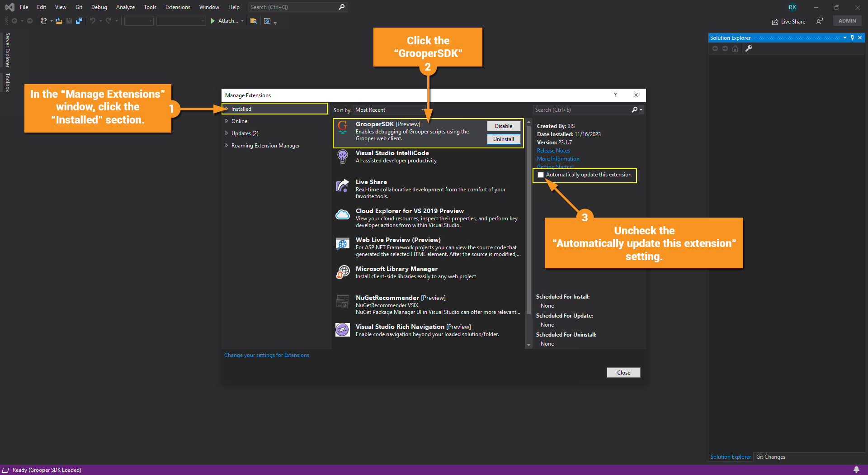Click the Save toolbar icon
Viewport: 868px width, 475px height.
[x=69, y=21]
